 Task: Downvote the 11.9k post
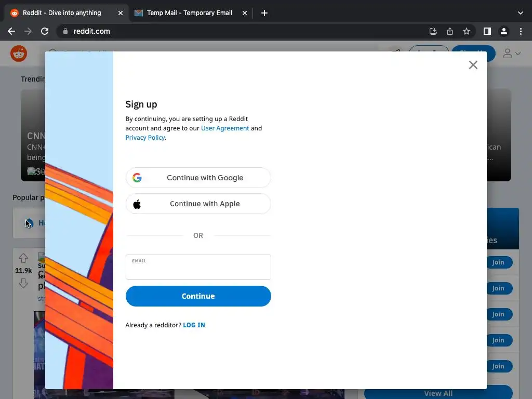point(23,283)
